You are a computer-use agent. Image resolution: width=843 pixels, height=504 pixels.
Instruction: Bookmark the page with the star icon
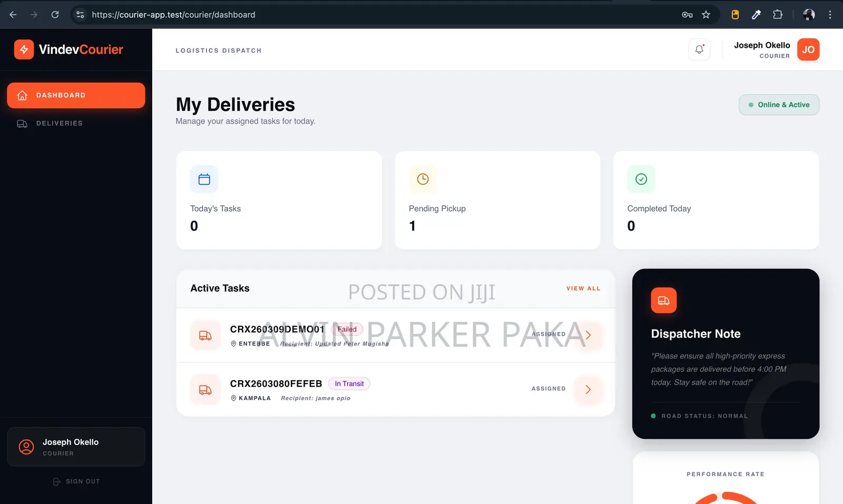706,15
